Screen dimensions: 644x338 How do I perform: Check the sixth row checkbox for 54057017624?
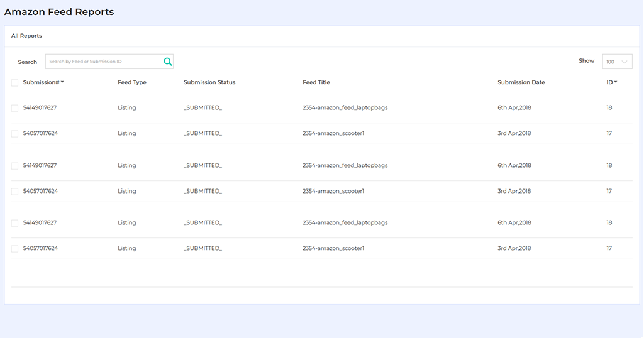[x=15, y=249]
